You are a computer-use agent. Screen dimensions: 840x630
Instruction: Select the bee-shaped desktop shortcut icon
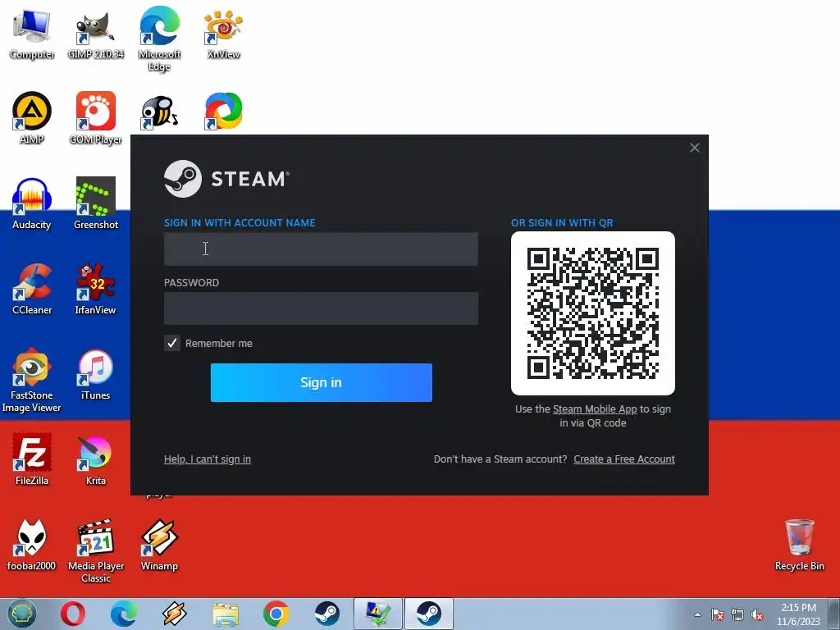(159, 112)
